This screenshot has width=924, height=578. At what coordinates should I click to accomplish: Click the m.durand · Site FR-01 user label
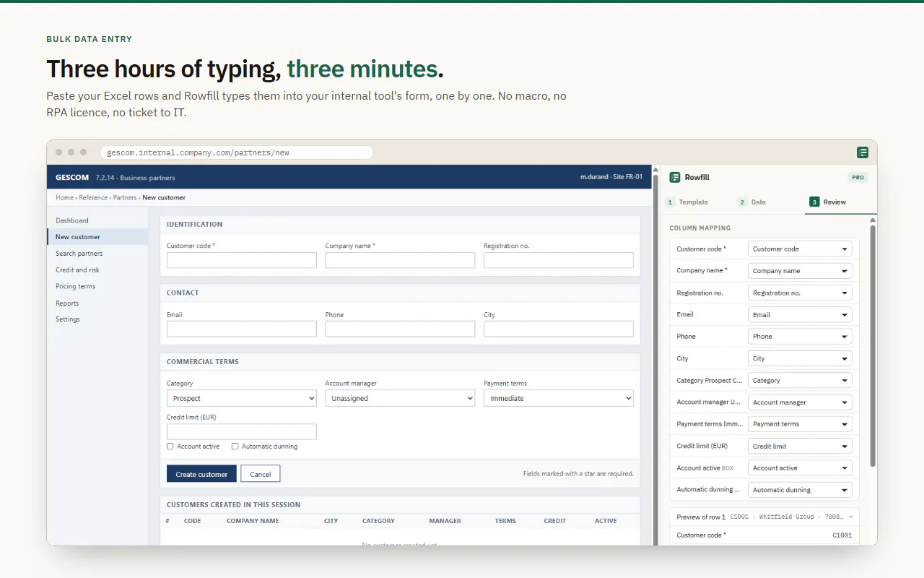(x=611, y=177)
